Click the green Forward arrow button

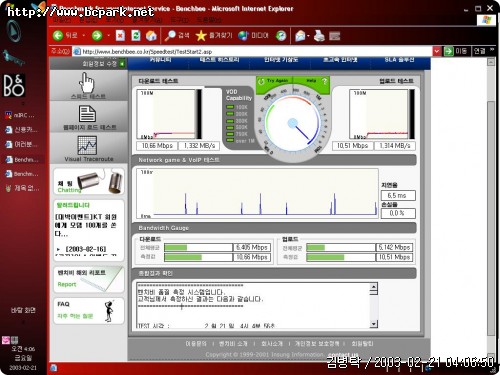[97, 35]
